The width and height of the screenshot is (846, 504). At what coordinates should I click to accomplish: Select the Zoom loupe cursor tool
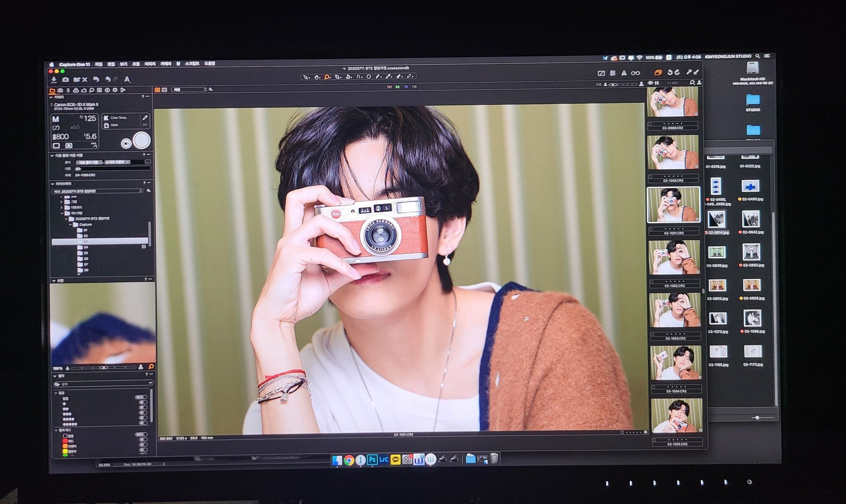pos(327,77)
